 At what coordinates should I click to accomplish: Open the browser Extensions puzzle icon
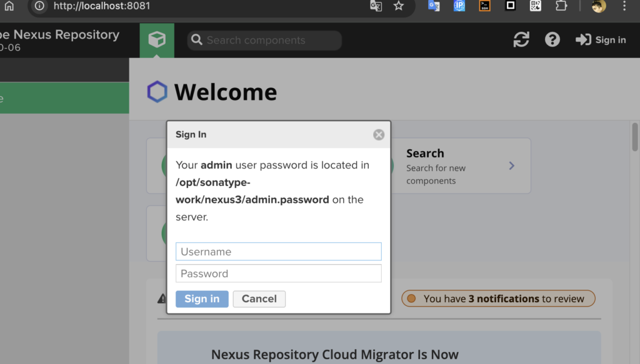(x=561, y=6)
